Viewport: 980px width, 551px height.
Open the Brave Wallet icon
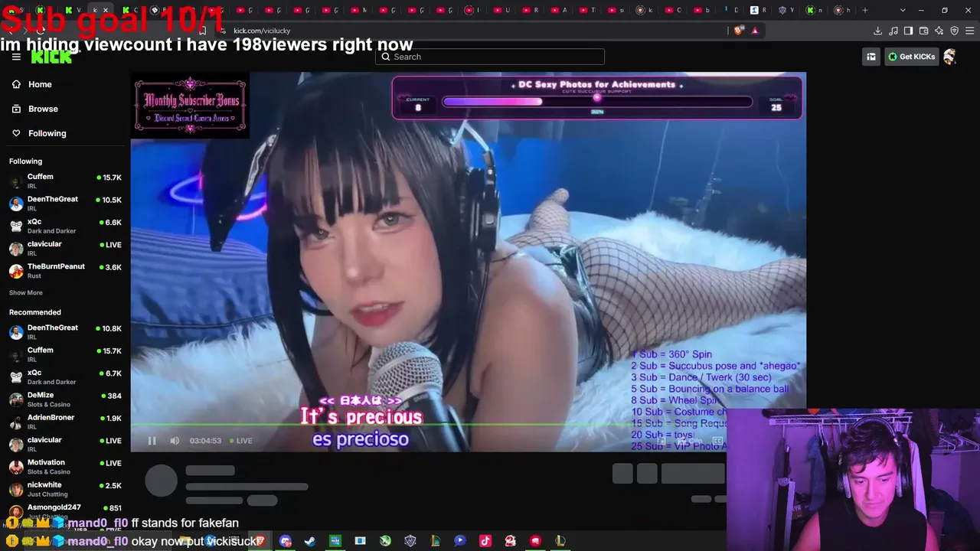(924, 31)
